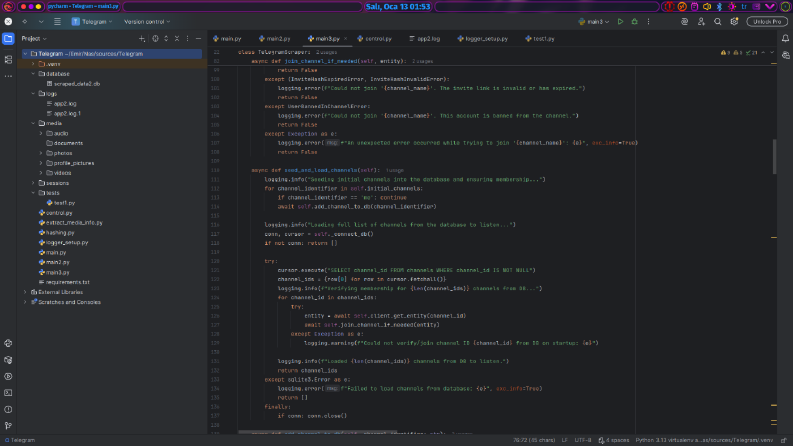Switch to test1.py tab
Image resolution: width=793 pixels, height=446 pixels.
540,39
